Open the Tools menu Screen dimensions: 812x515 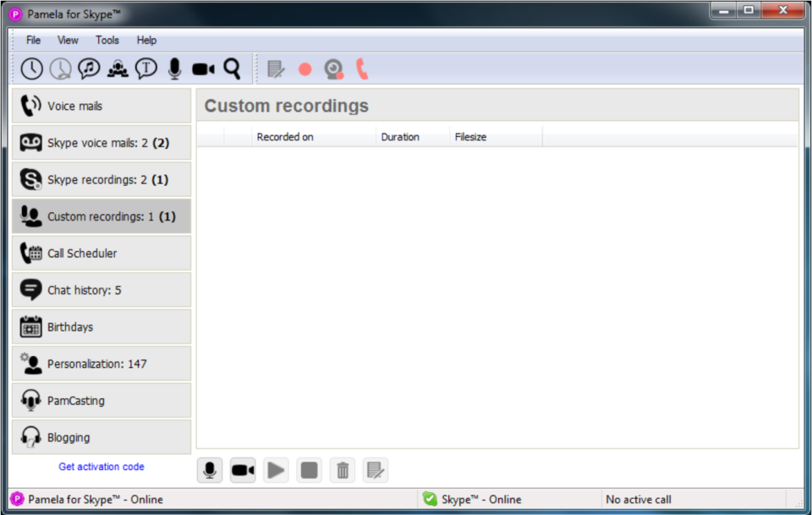[x=107, y=40]
